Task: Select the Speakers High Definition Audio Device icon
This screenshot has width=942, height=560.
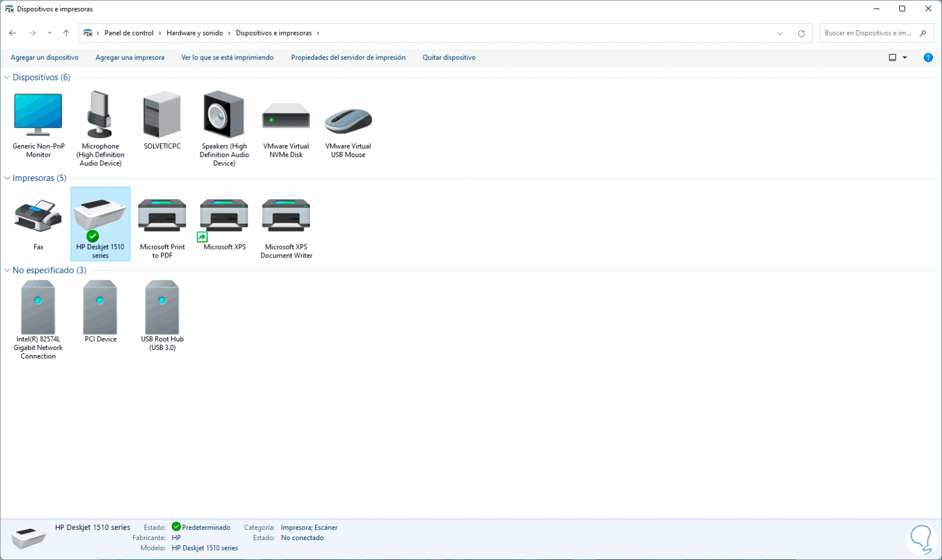Action: point(224,114)
